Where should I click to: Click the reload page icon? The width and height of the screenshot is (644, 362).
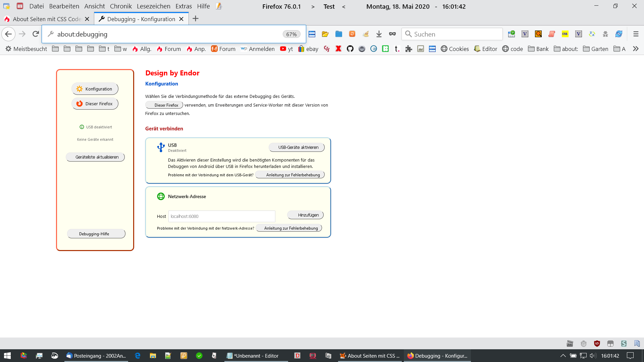pos(36,34)
